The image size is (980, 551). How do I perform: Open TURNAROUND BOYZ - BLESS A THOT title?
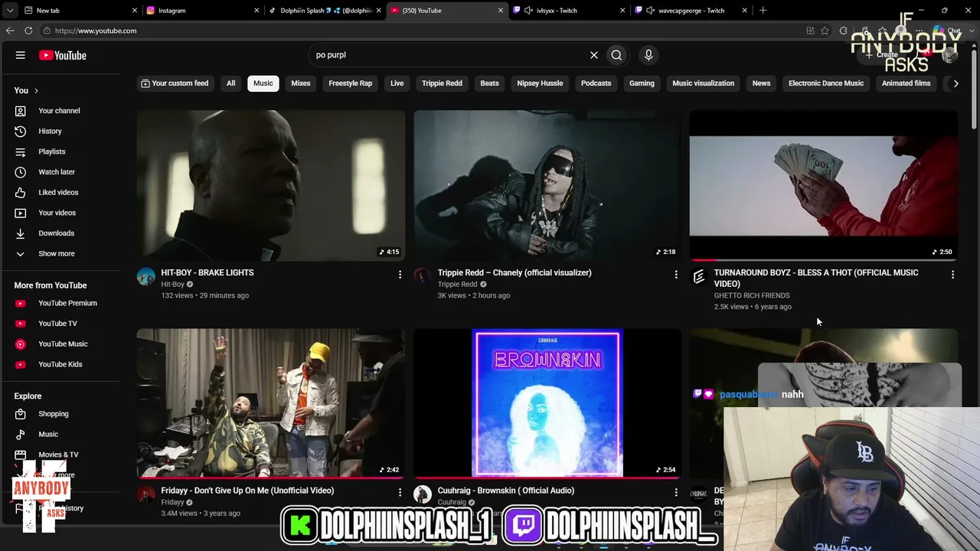[x=816, y=278]
